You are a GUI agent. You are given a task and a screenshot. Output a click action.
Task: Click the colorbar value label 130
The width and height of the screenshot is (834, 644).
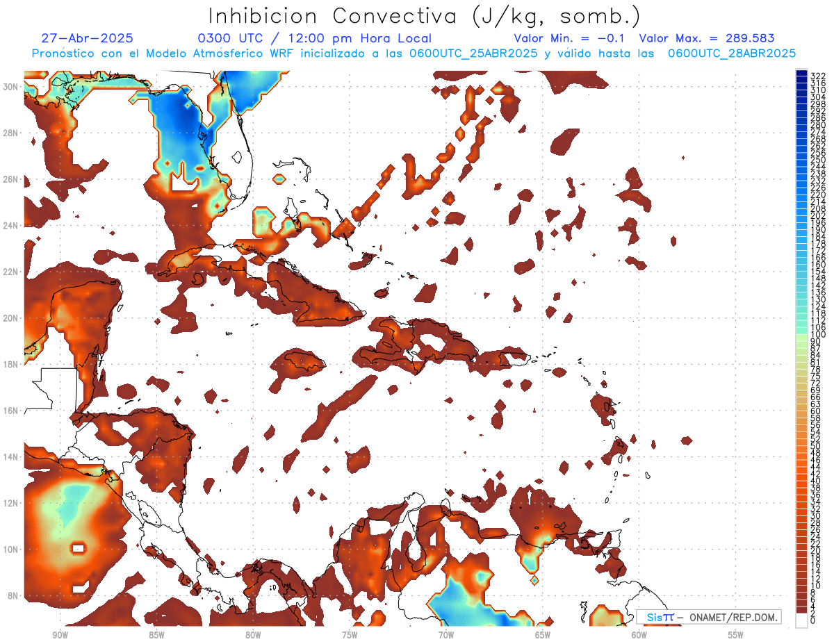(818, 299)
